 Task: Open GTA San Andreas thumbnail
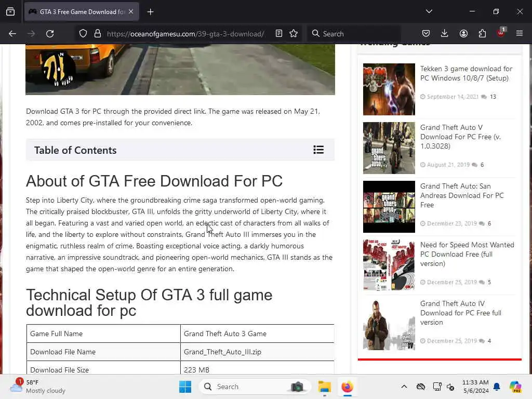389,207
